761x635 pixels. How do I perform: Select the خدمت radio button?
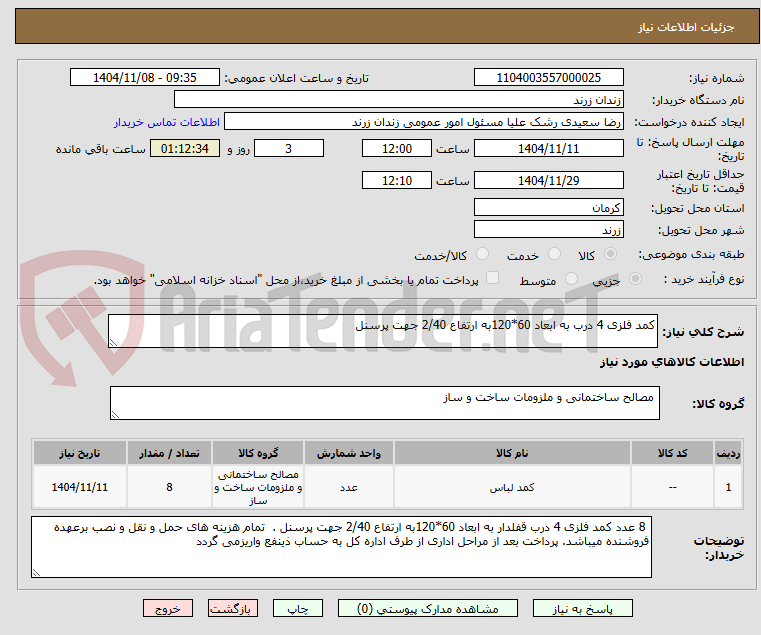click(x=554, y=253)
